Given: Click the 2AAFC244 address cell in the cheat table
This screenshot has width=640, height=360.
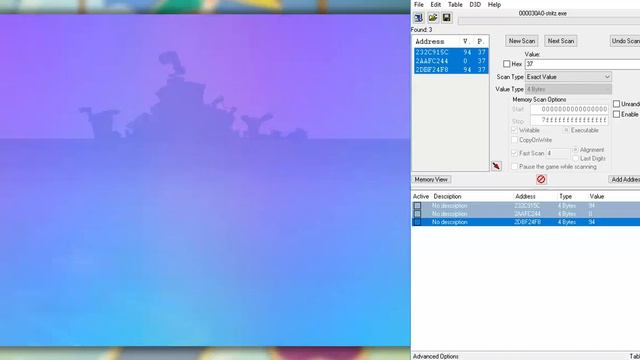Looking at the screenshot, I should coord(527,214).
